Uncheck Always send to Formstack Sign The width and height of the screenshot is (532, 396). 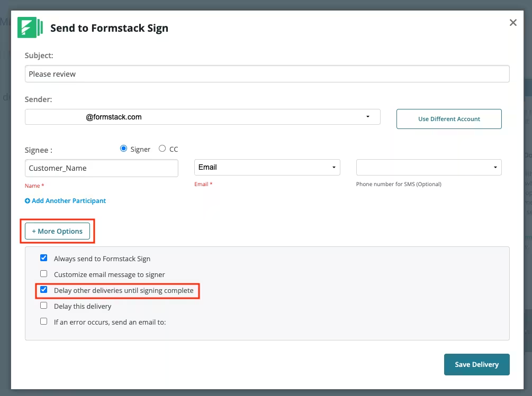(x=43, y=257)
